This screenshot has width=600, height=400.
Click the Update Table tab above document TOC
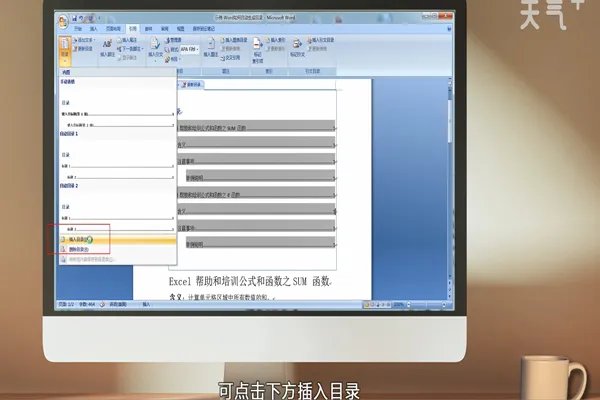[x=192, y=85]
